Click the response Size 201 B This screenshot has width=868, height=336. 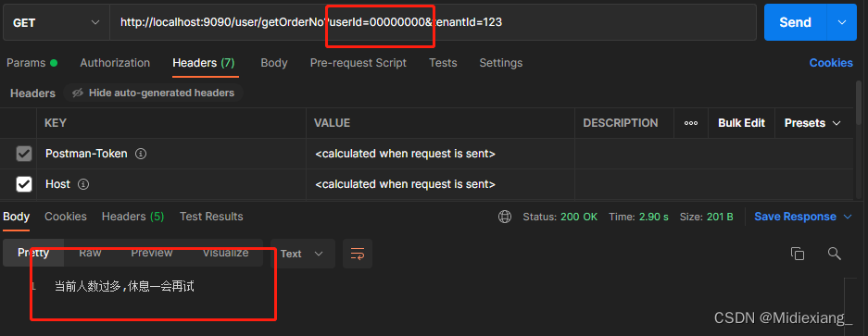[x=707, y=217]
